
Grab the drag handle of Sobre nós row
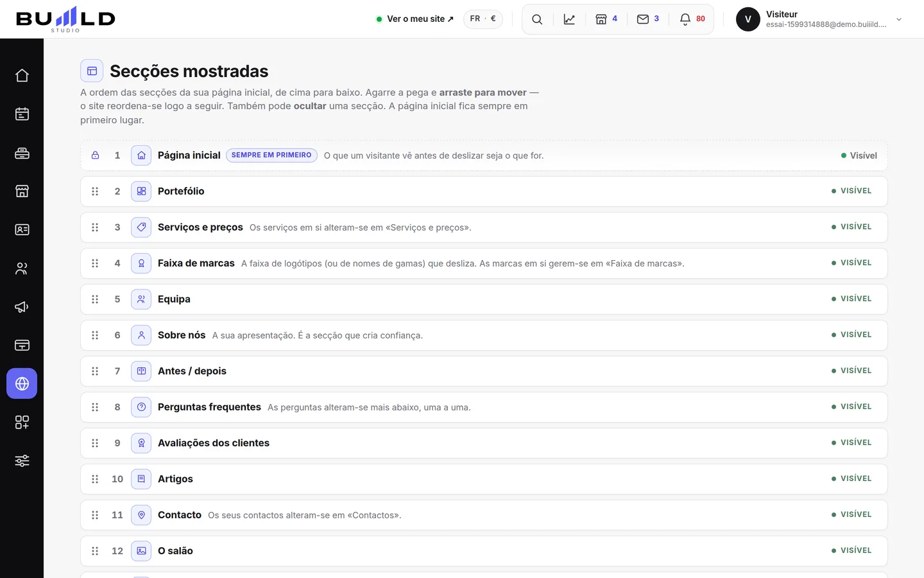pyautogui.click(x=95, y=335)
